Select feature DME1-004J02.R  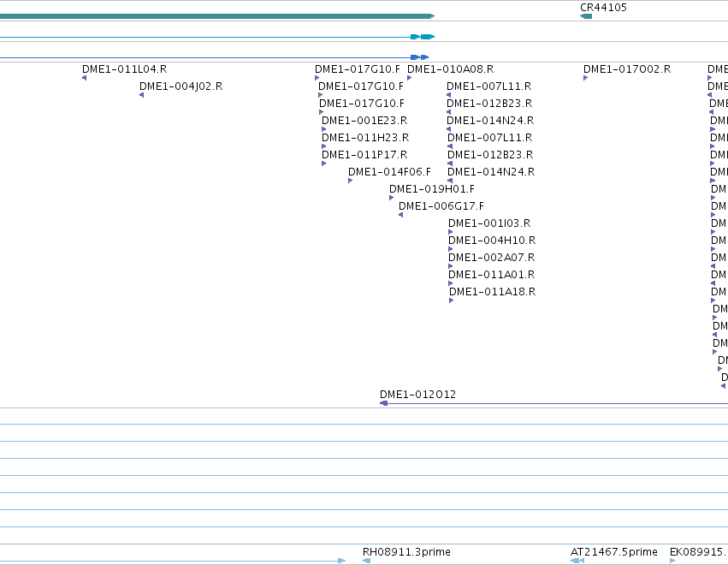(x=181, y=86)
